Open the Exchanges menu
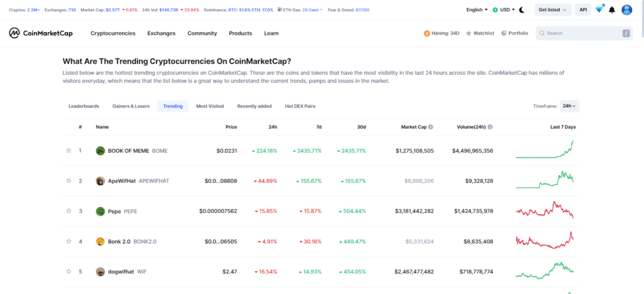This screenshot has width=644, height=294. [x=162, y=33]
